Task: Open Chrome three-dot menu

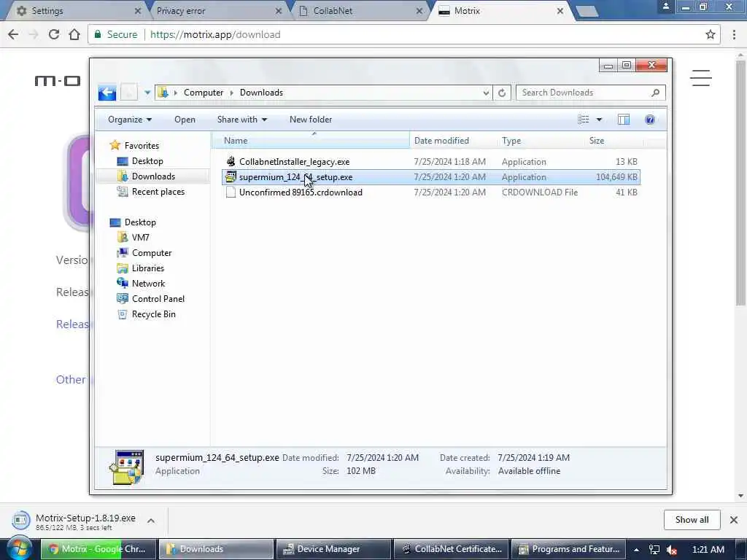Action: (x=734, y=34)
